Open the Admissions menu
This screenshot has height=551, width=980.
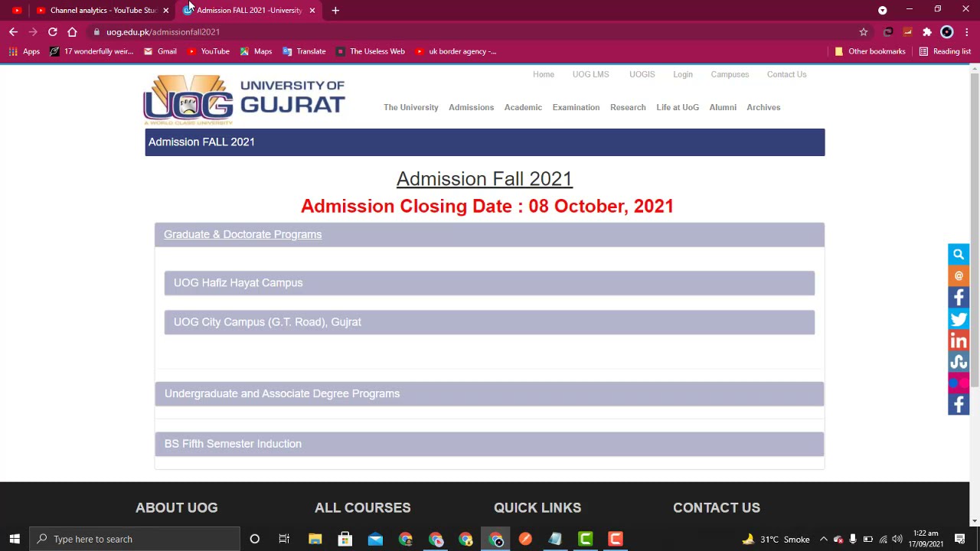click(472, 107)
